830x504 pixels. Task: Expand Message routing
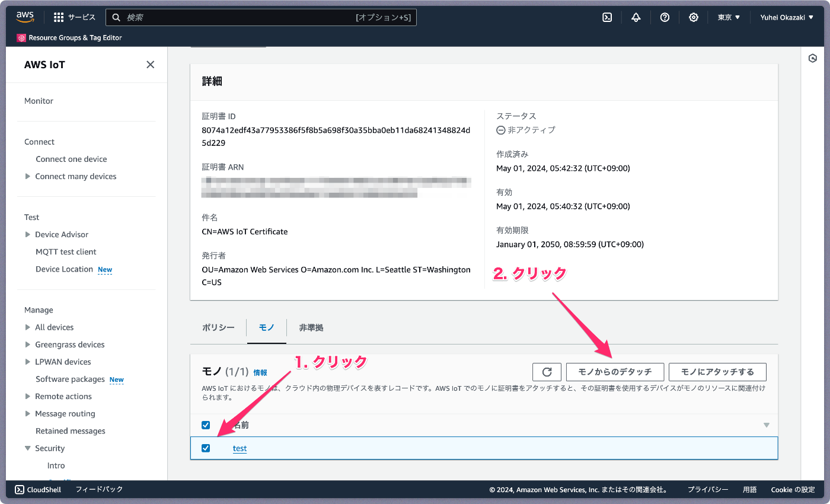(x=28, y=413)
